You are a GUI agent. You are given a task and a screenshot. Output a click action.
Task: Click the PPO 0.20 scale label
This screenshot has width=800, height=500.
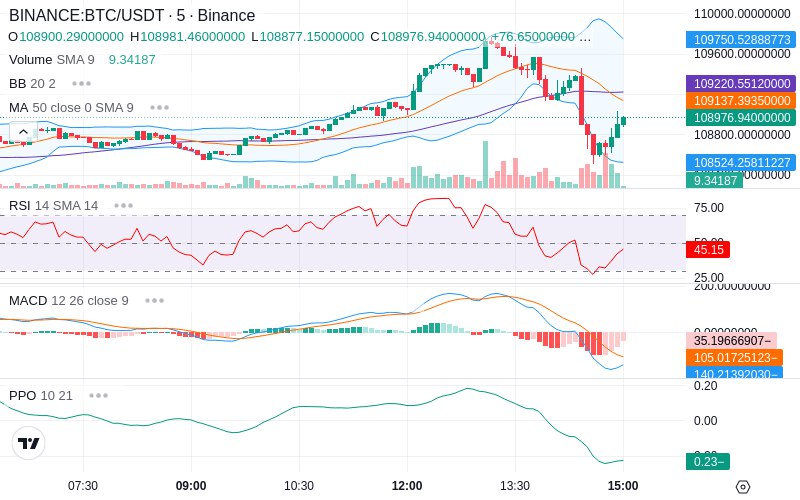coord(706,386)
